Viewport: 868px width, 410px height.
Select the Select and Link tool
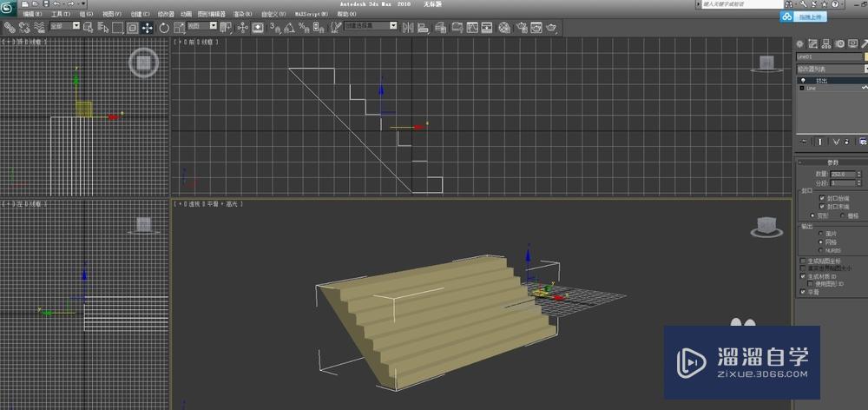(x=10, y=27)
